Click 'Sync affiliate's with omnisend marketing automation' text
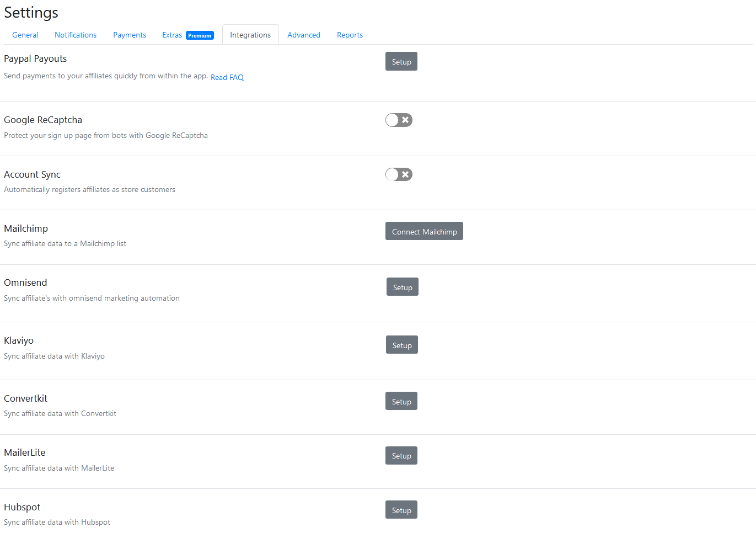This screenshot has height=533, width=756. coord(92,298)
